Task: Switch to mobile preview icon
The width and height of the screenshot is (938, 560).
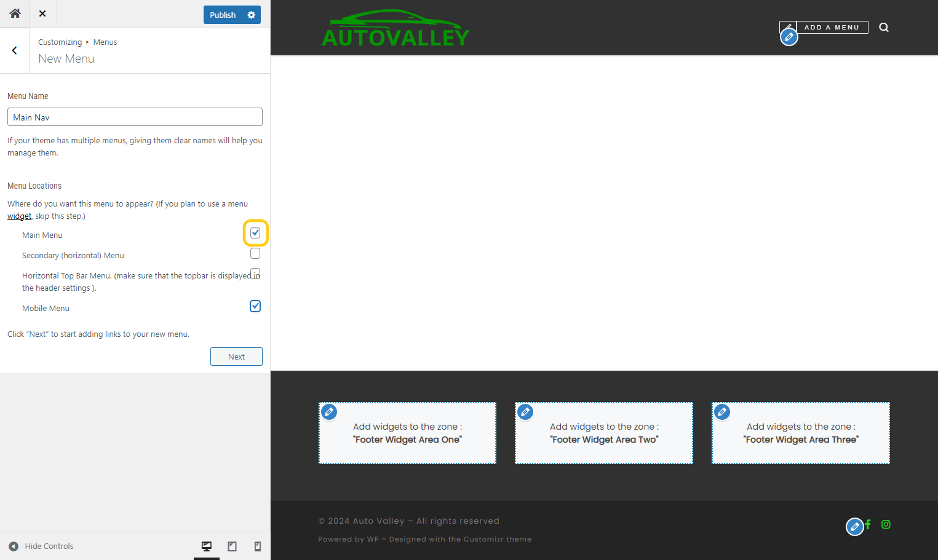Action: [258, 546]
